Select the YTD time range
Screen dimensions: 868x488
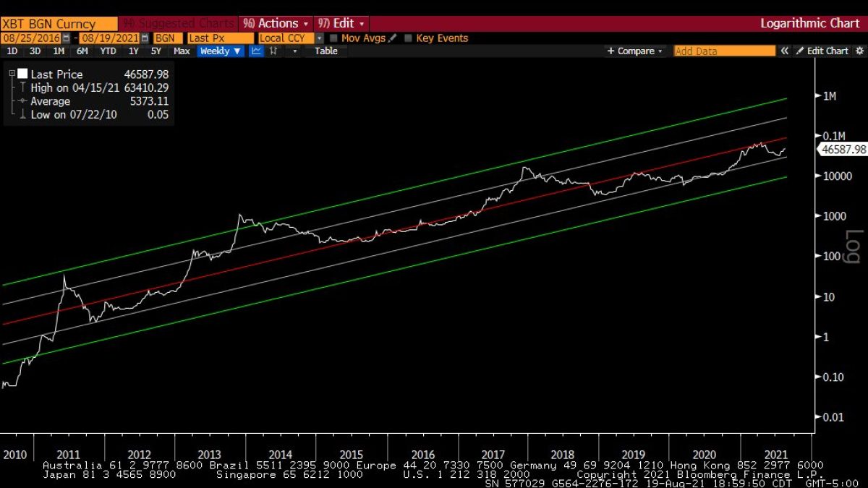click(x=108, y=51)
